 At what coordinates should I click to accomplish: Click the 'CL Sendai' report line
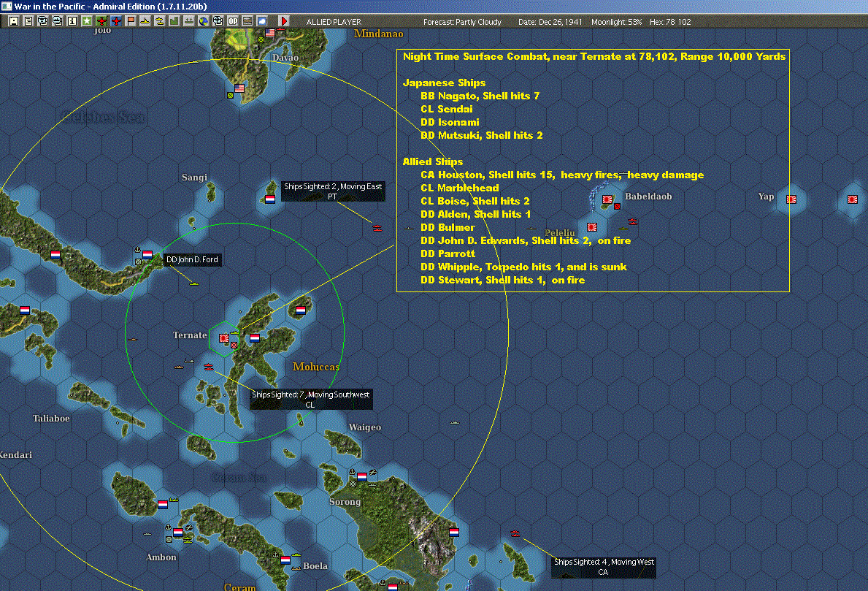tap(446, 109)
